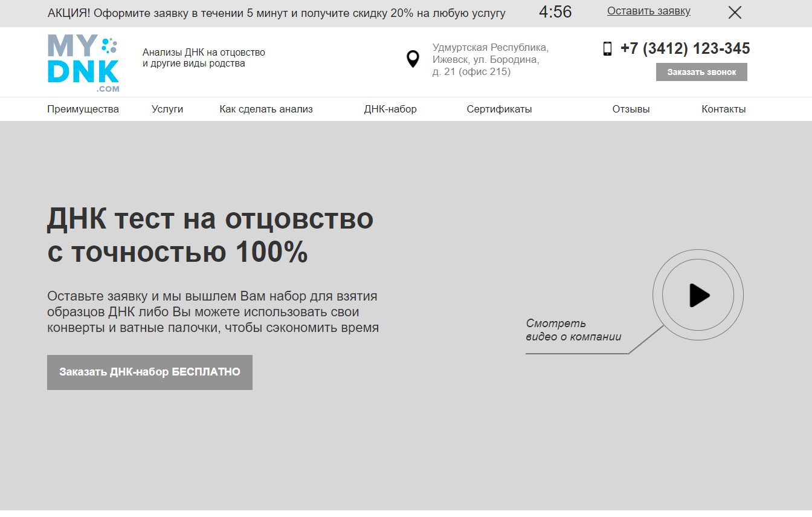This screenshot has height=517, width=812.
Task: Click phone number +7 (3412) 123-345
Action: (685, 48)
